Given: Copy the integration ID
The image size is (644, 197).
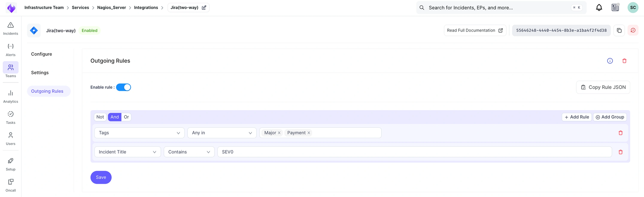Looking at the screenshot, I should [619, 30].
